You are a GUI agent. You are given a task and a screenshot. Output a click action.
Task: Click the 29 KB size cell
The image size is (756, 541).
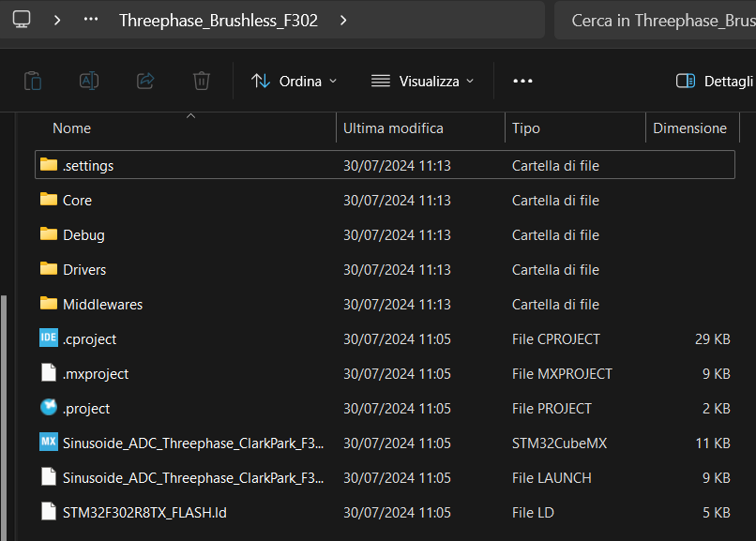coord(713,339)
